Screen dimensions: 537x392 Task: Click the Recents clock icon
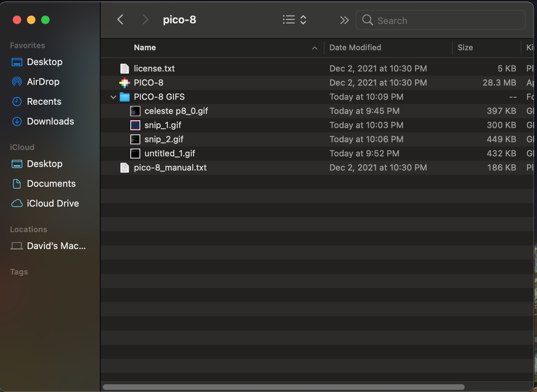coord(17,102)
